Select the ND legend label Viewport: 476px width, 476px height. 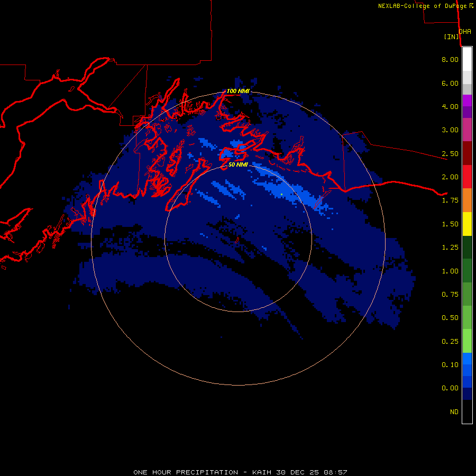(x=454, y=412)
